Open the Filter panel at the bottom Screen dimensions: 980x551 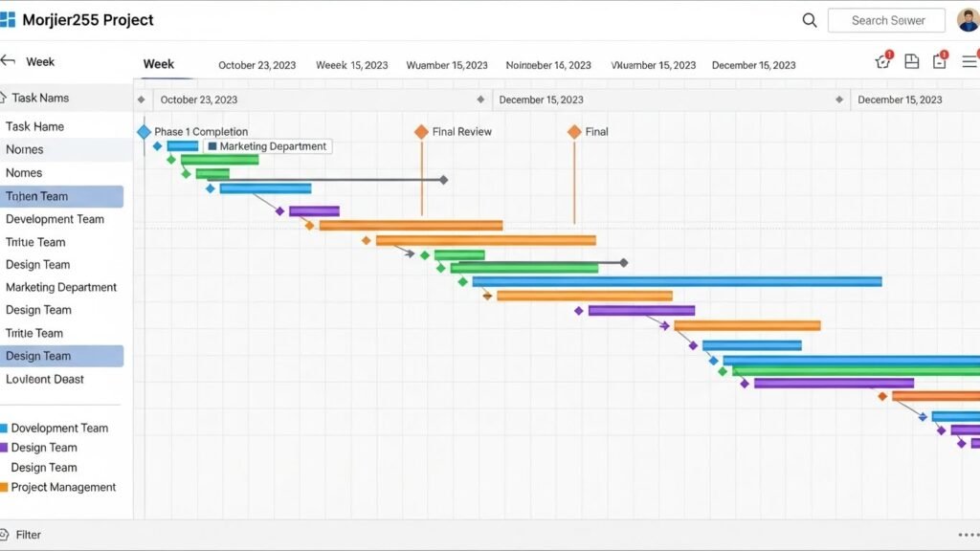click(28, 535)
